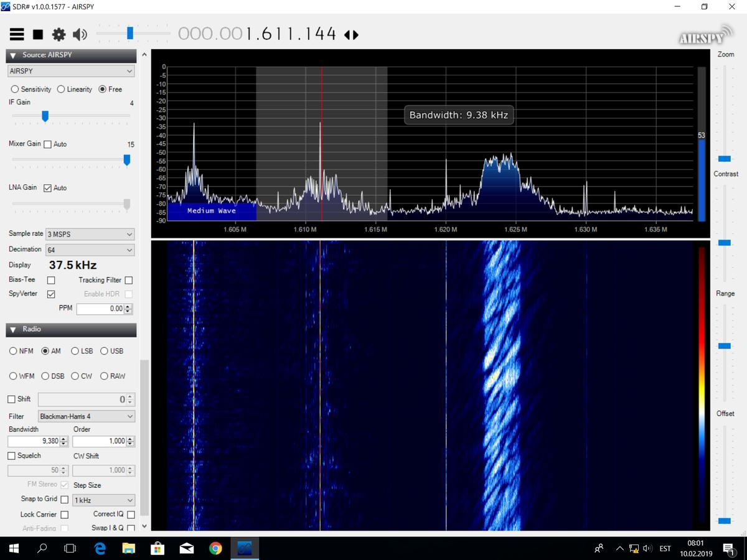Click the frequency tuning arrows icon
This screenshot has width=747, height=560.
tap(351, 35)
